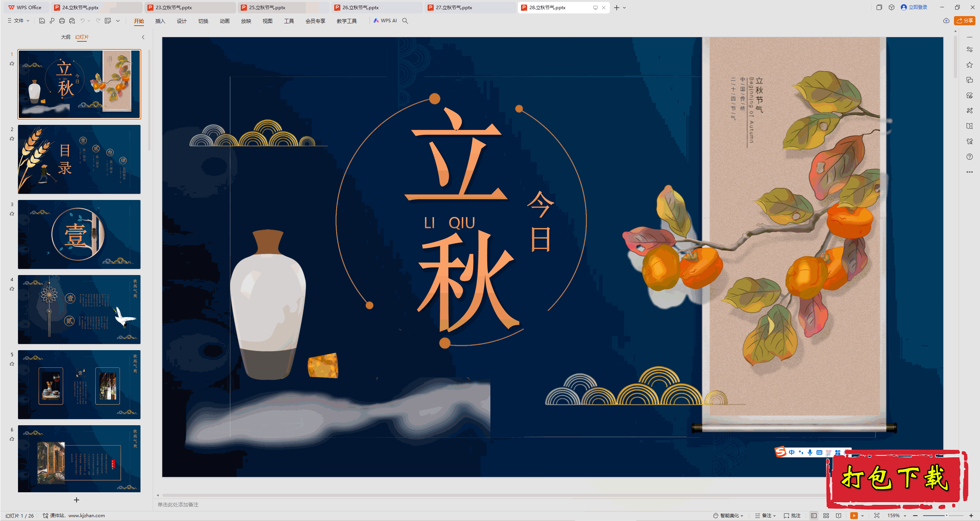Open the multi-window icon in title bar

click(x=879, y=7)
